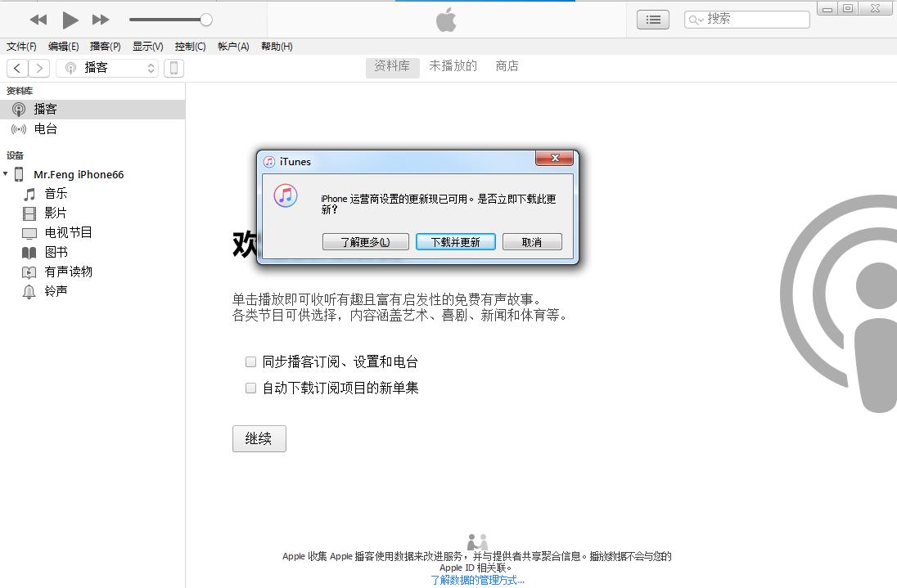Switch to the 未播放的 tab
This screenshot has height=588, width=897.
click(x=453, y=66)
